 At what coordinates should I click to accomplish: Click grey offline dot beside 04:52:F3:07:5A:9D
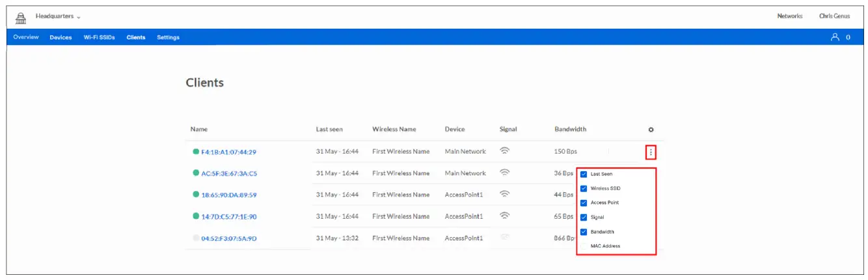point(196,238)
